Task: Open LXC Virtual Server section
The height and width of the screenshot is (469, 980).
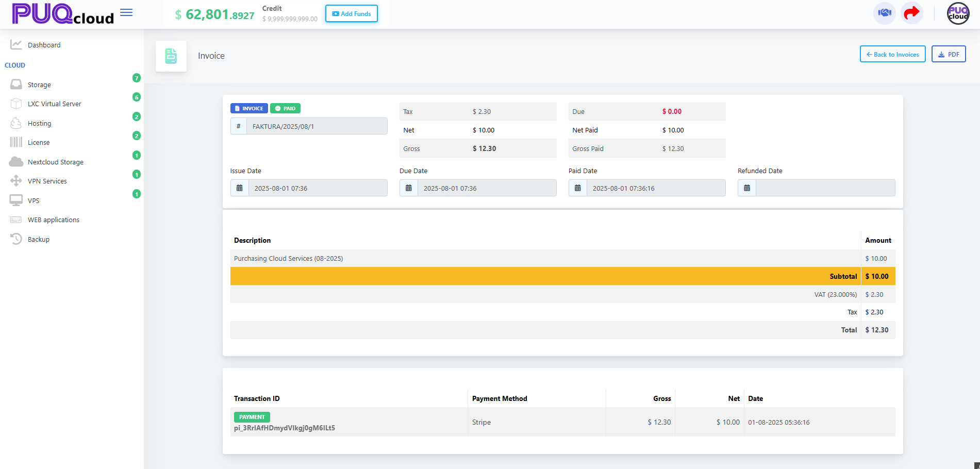Action: click(55, 104)
